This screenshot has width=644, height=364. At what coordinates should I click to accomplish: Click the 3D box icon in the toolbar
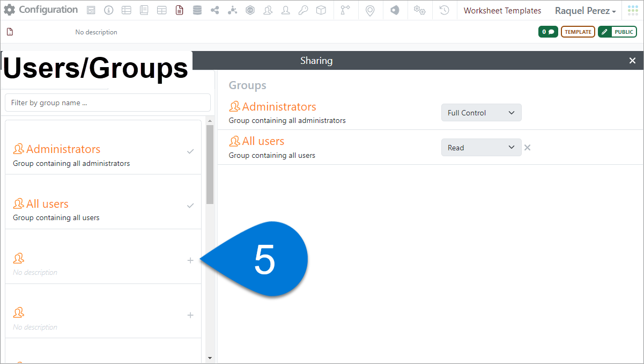tap(321, 10)
